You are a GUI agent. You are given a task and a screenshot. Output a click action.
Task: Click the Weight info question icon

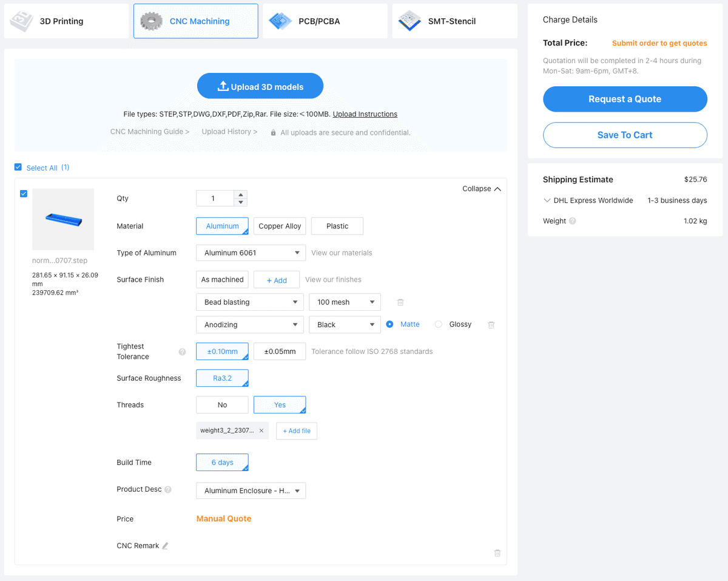pos(573,221)
